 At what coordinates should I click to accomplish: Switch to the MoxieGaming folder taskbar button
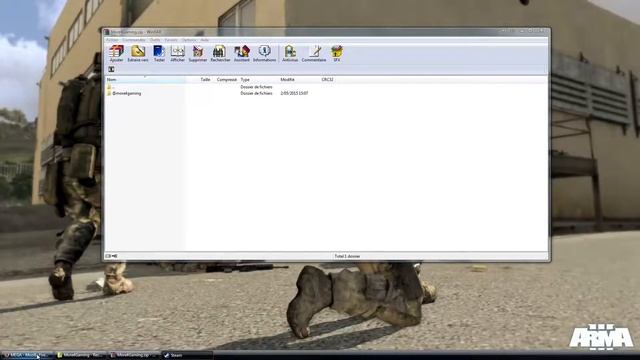(80, 355)
